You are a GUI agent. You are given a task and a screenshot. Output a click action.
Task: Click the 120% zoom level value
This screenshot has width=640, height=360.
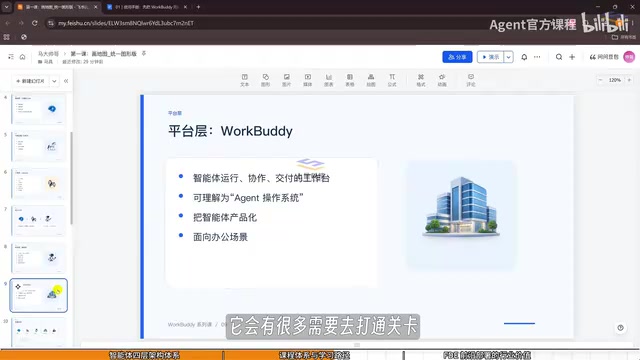[x=615, y=80]
